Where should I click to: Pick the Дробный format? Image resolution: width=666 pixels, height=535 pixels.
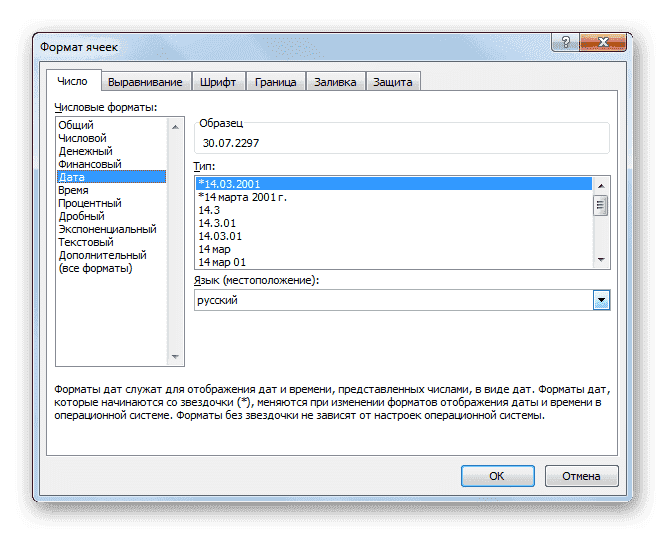[111, 216]
